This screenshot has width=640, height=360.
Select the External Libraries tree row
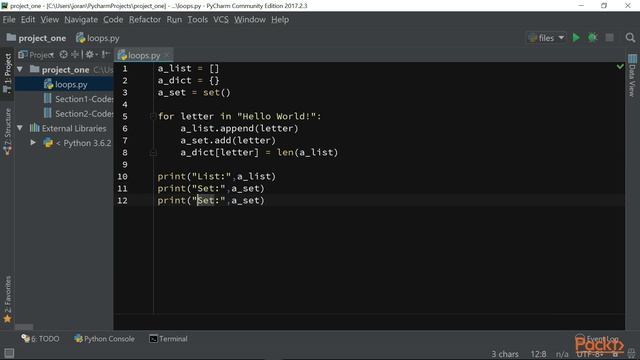64,128
